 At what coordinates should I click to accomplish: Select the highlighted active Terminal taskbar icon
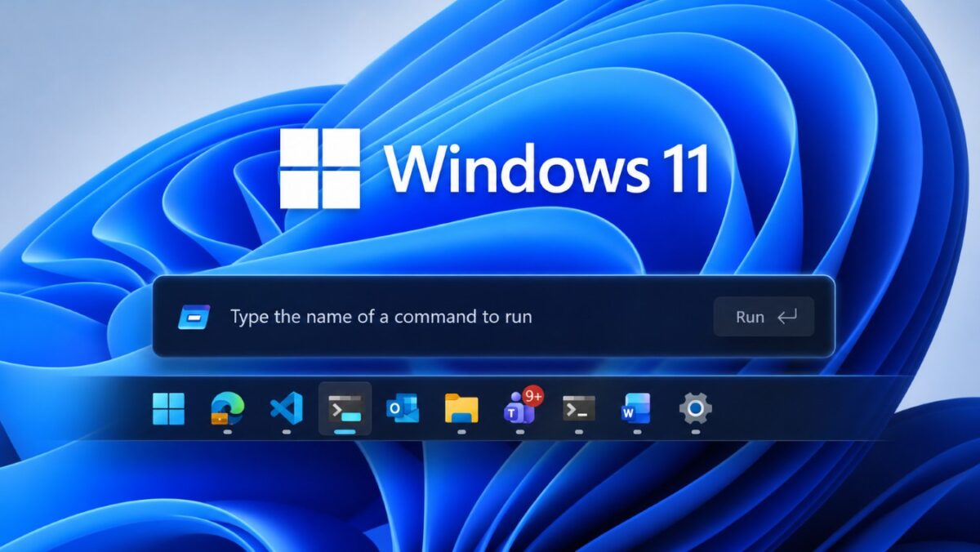(x=345, y=408)
